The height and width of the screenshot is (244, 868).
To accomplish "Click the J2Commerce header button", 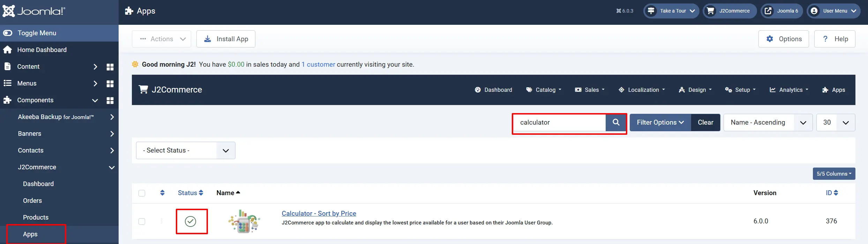I will [x=729, y=11].
